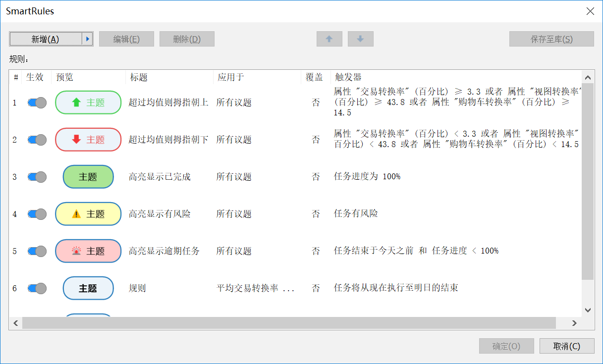The width and height of the screenshot is (603, 364).
Task: Open the 新增 dropdown arrow
Action: [x=88, y=39]
